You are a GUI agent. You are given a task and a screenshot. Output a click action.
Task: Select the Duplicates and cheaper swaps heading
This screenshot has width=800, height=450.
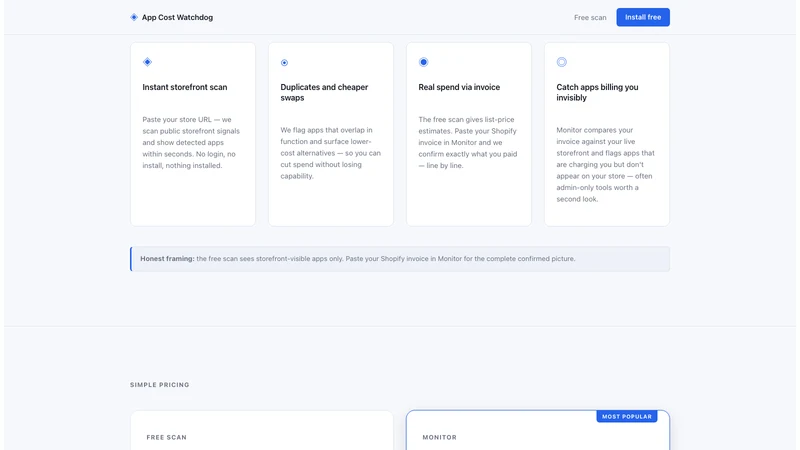point(324,92)
